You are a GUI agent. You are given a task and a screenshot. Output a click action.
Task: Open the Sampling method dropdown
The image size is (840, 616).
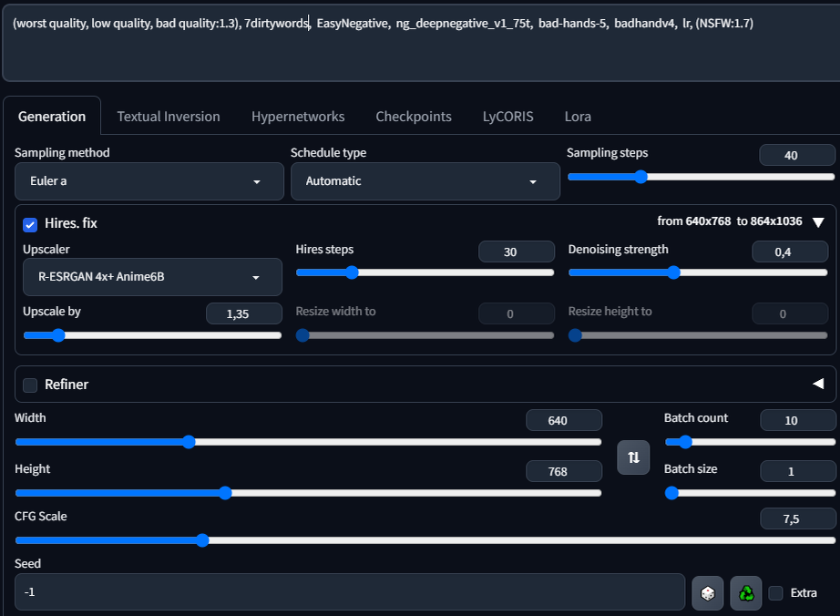tap(149, 181)
